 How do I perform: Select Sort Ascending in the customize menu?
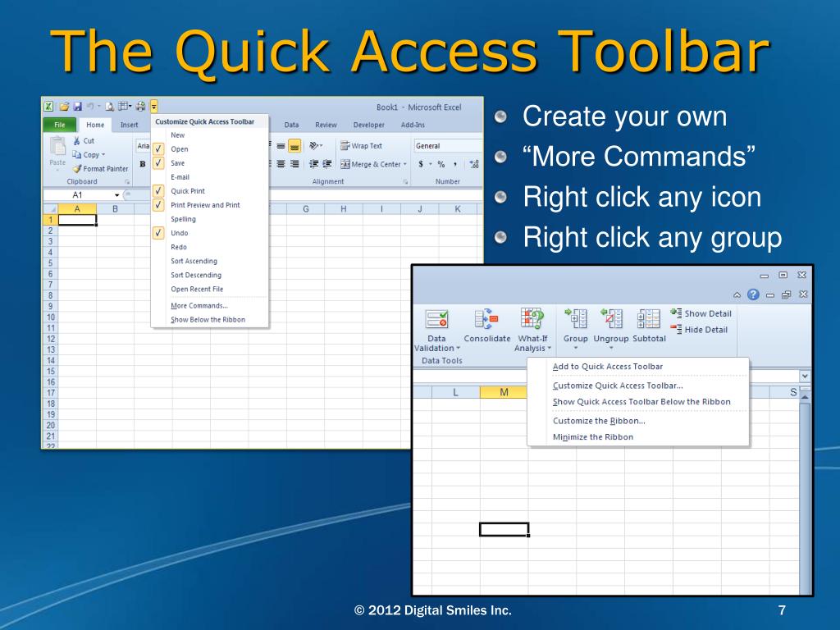click(x=209, y=261)
